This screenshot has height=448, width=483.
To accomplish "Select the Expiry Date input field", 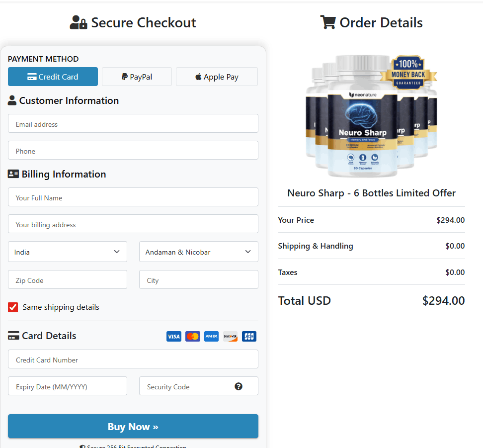I will pos(68,386).
